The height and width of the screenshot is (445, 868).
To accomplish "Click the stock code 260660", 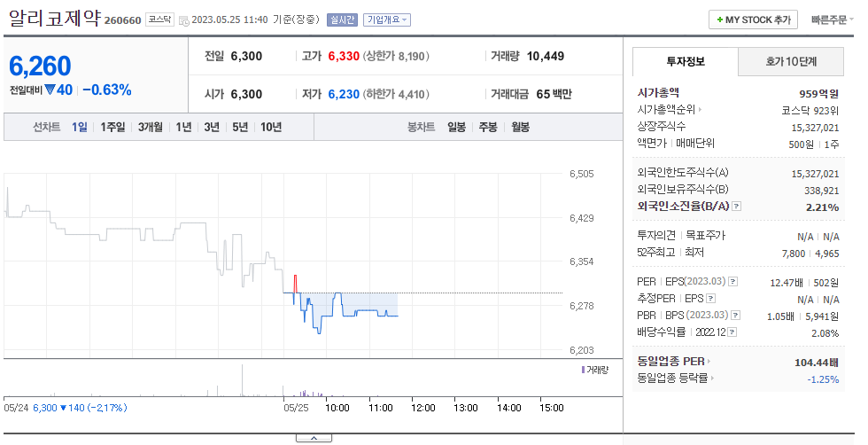I will [x=123, y=20].
